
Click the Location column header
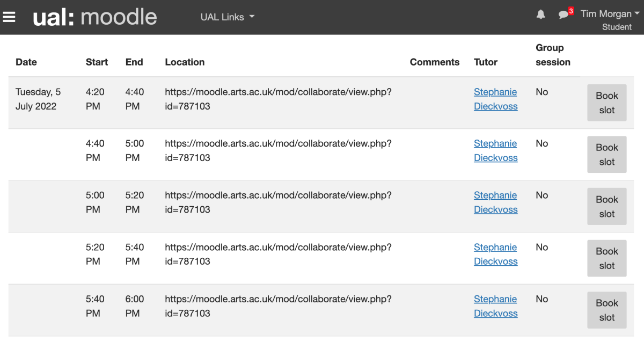pos(185,62)
